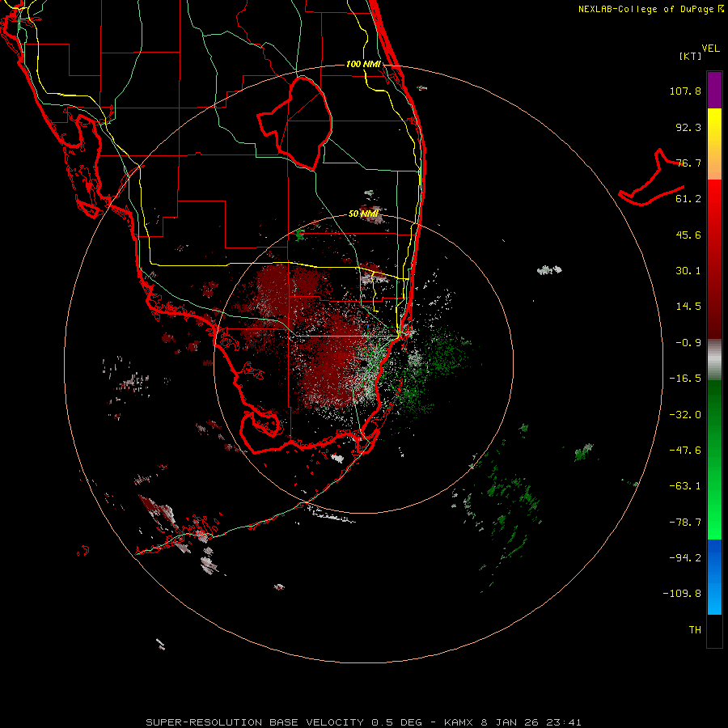This screenshot has width=728, height=728.
Task: Click the 100 NMI range ring label
Action: click(363, 64)
